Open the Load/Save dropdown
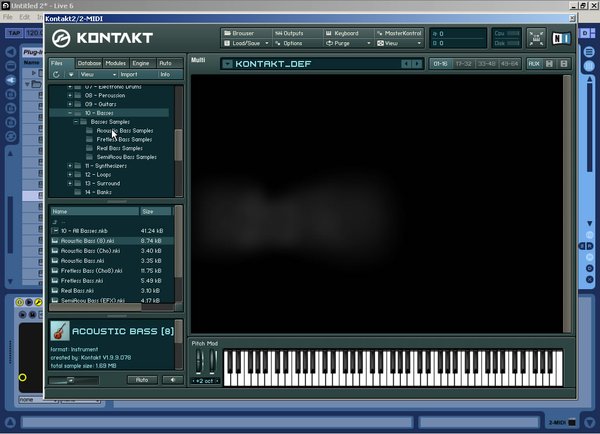Screen dimensions: 600x434 (247, 43)
